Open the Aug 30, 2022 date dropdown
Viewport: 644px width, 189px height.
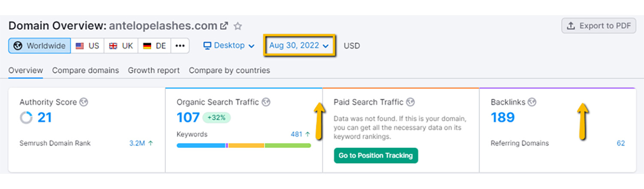tap(299, 46)
